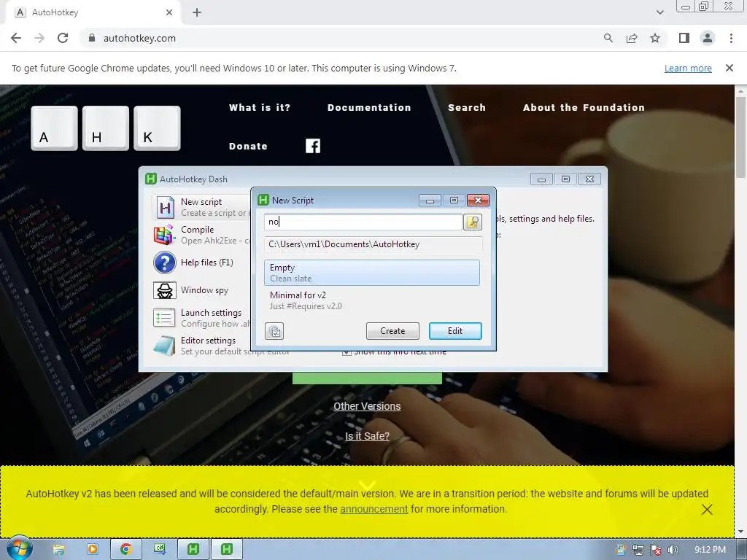Go back in Chrome
This screenshot has width=747, height=560.
16,38
